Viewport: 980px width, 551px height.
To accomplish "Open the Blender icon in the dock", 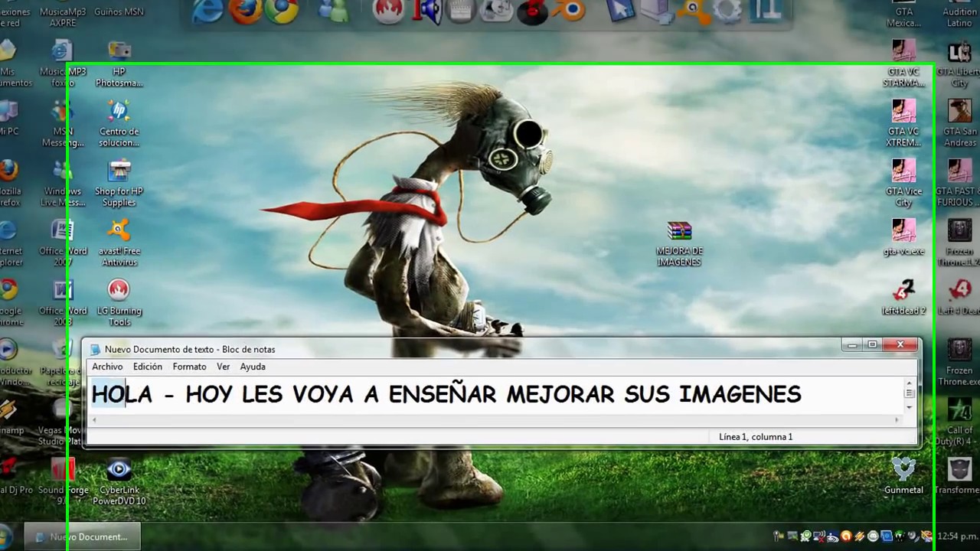I will coord(570,10).
